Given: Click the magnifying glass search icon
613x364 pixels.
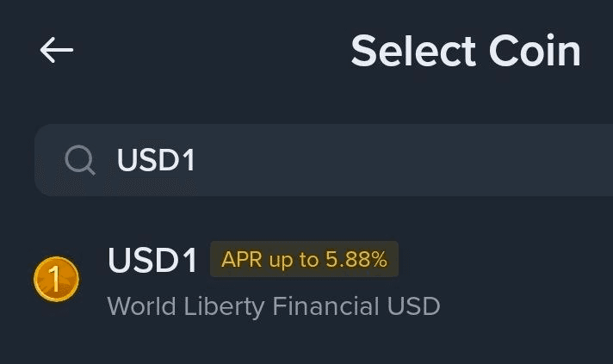Looking at the screenshot, I should 80,159.
